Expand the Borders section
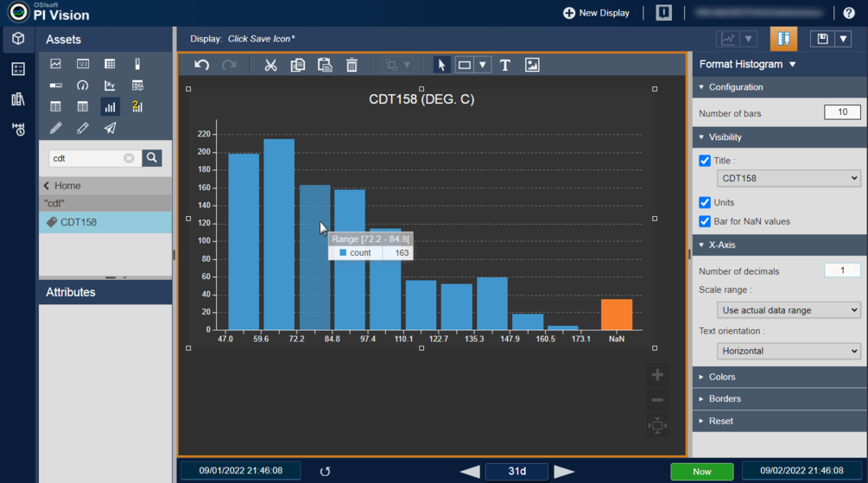The height and width of the screenshot is (483, 868). (x=779, y=399)
